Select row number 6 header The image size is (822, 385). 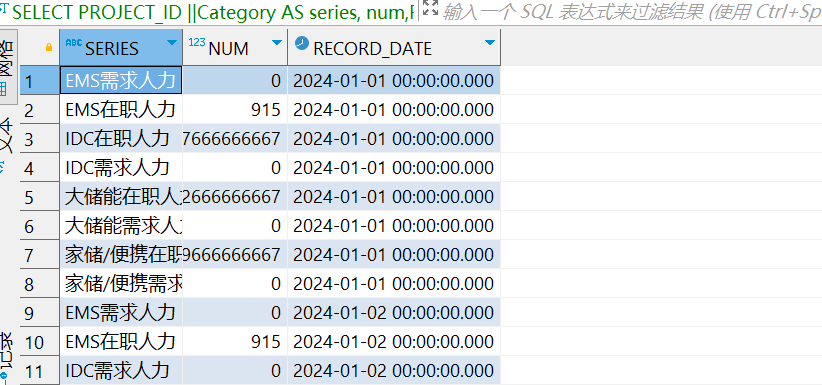40,226
